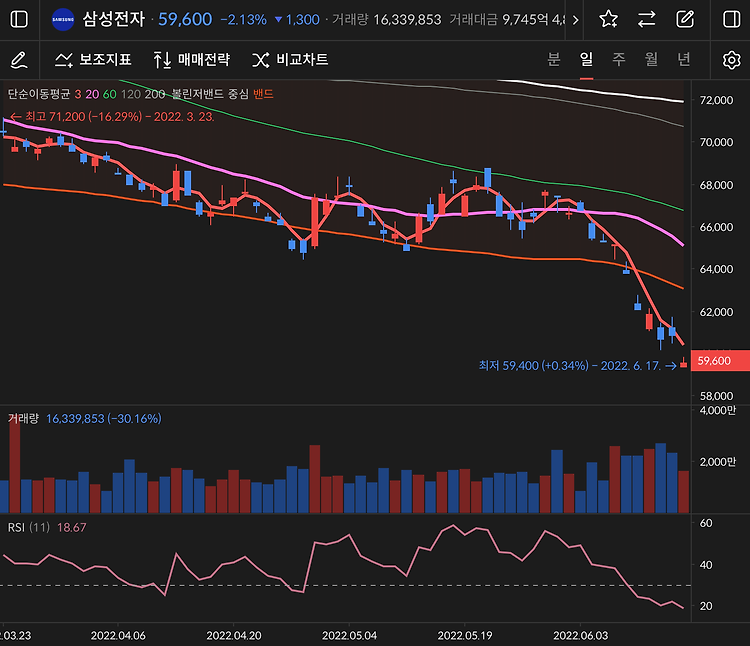The height and width of the screenshot is (646, 750).
Task: Click the last candlestick at the low
Action: click(684, 363)
